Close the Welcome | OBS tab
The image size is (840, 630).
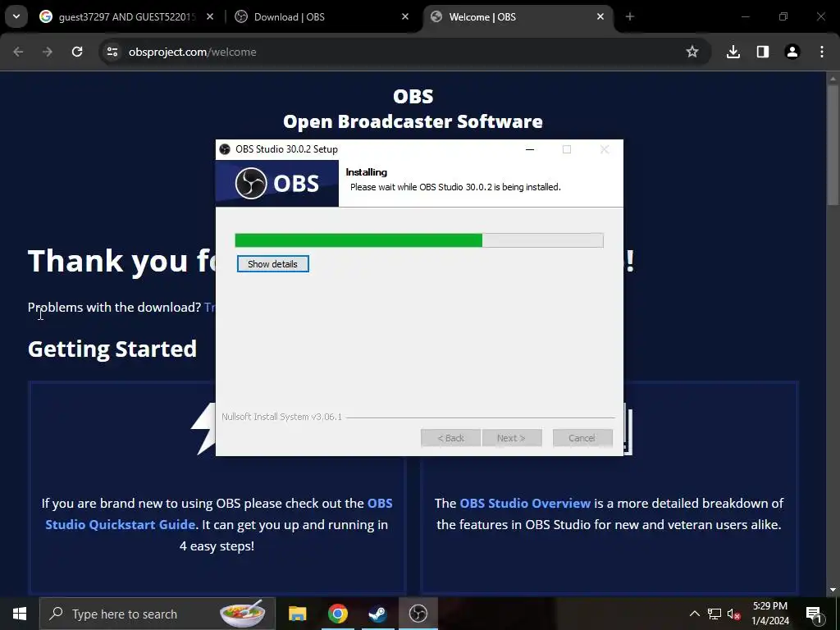coord(600,17)
